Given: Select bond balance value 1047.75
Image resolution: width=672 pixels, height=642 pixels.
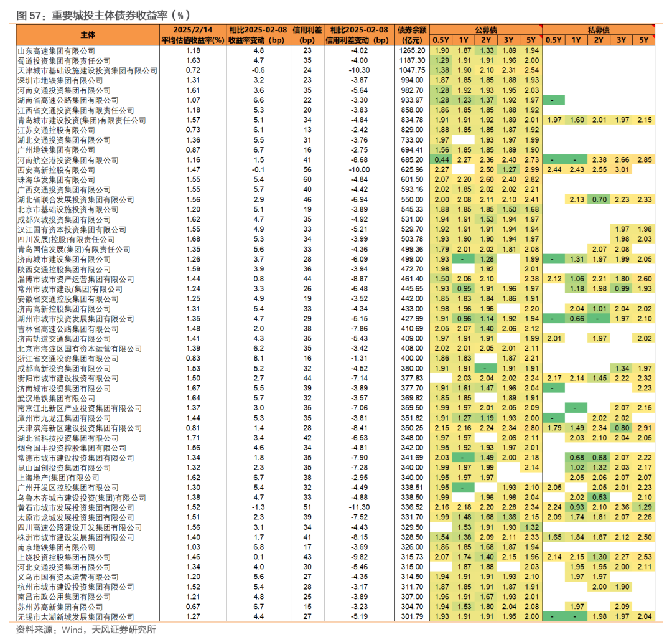Looking at the screenshot, I should click(x=413, y=70).
